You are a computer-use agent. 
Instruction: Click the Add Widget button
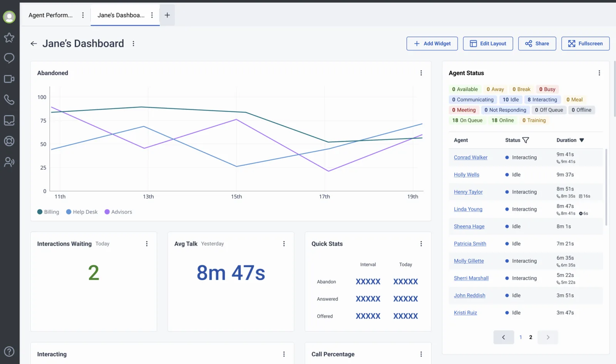tap(432, 43)
